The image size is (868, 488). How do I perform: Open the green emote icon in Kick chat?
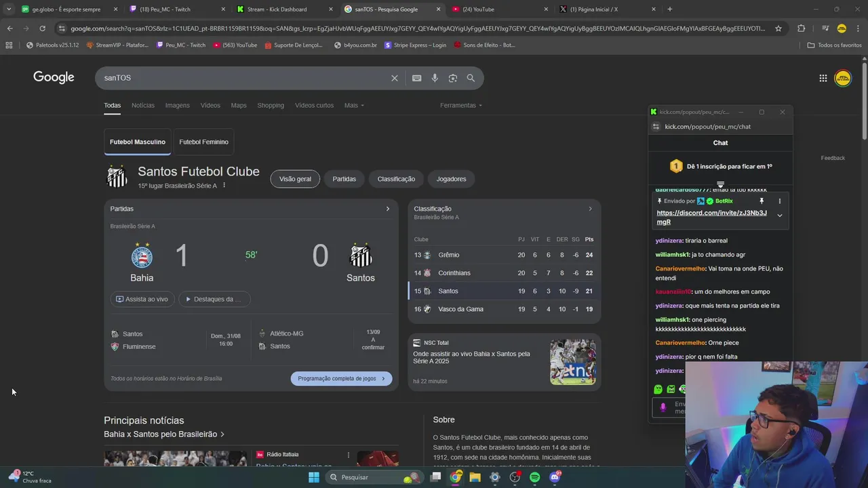[x=658, y=389]
